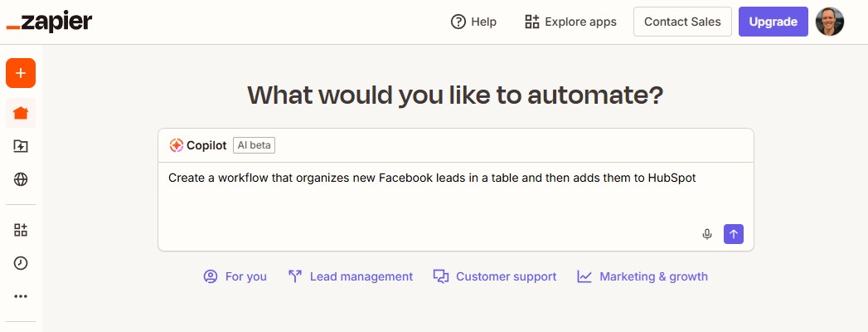Select the Lead management tab
The height and width of the screenshot is (332, 868).
(351, 276)
